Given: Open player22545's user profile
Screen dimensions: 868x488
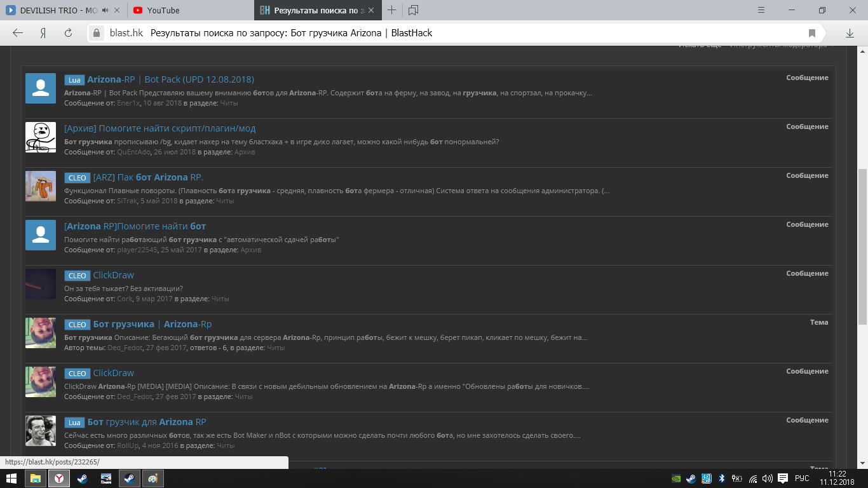Looking at the screenshot, I should pos(137,250).
